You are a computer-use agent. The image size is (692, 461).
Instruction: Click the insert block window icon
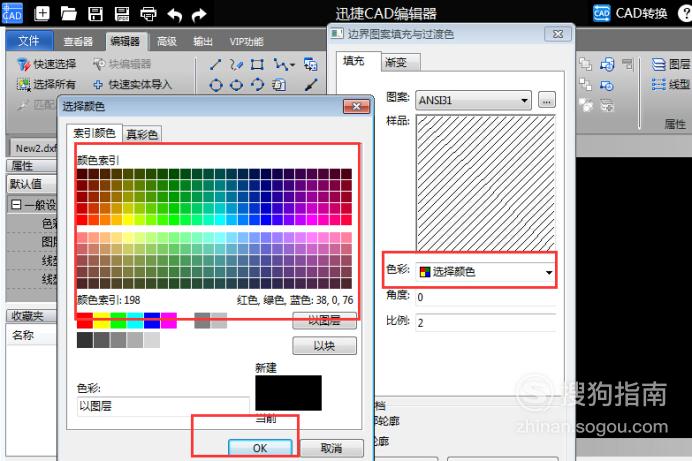[311, 65]
